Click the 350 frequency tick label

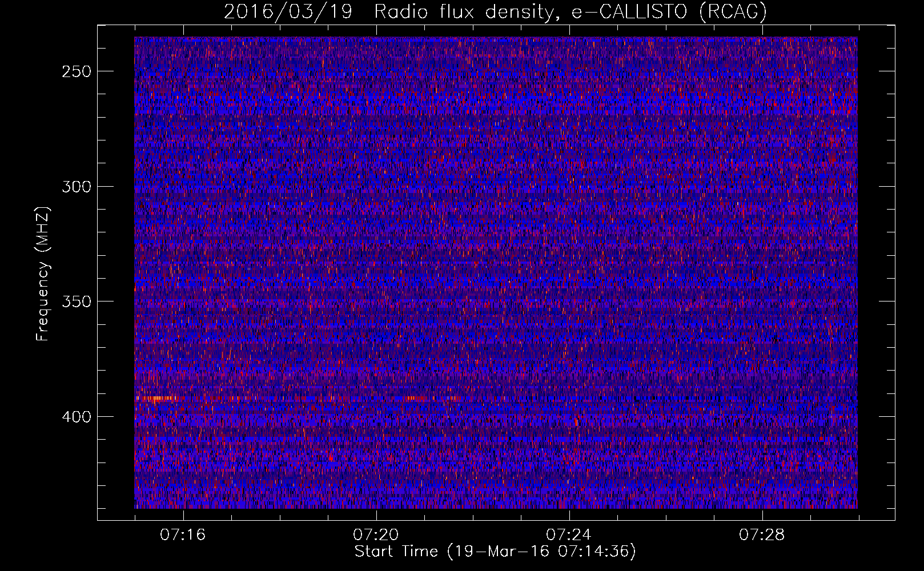click(77, 301)
